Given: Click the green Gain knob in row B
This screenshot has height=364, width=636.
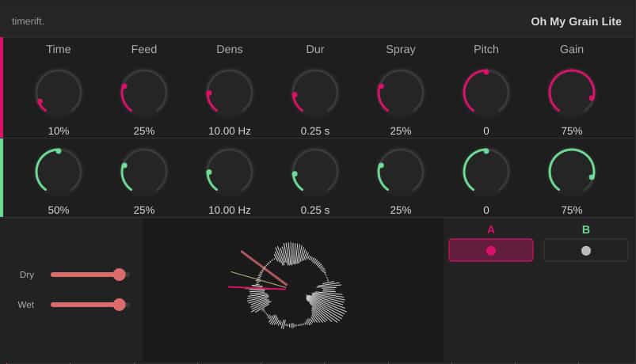Looking at the screenshot, I should (x=572, y=172).
